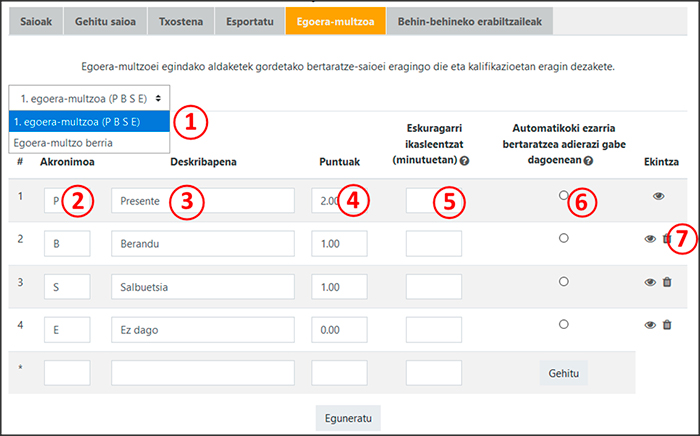Toggle visibility of the Ez dago status

[x=650, y=325]
